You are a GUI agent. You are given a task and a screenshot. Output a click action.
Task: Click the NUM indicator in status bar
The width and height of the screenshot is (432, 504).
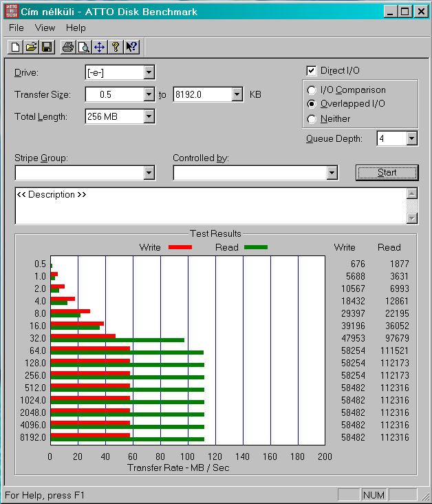click(374, 495)
